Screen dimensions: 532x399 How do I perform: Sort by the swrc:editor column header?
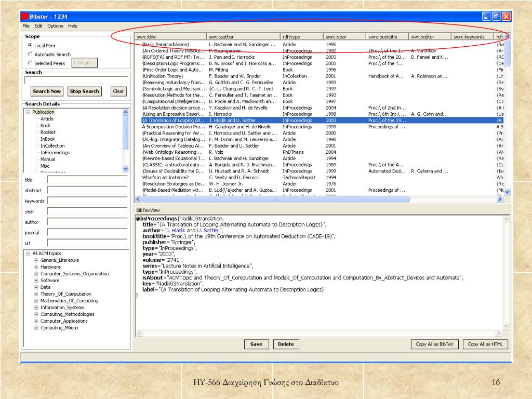[430, 37]
